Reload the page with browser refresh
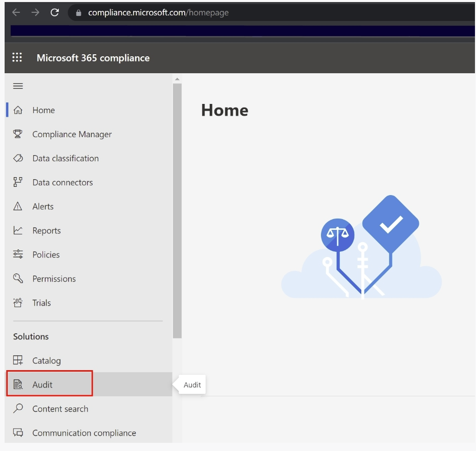 [55, 13]
